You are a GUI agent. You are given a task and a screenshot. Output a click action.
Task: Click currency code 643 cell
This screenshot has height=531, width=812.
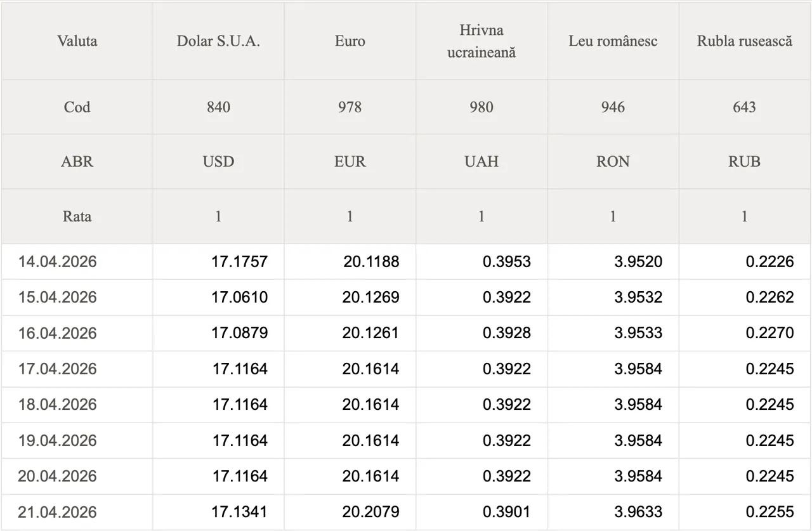pyautogui.click(x=744, y=107)
